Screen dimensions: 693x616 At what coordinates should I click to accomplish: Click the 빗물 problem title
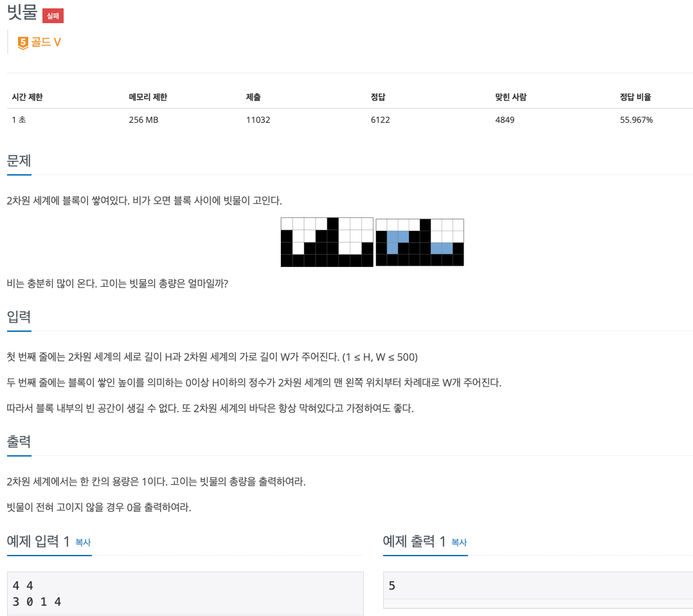click(22, 12)
